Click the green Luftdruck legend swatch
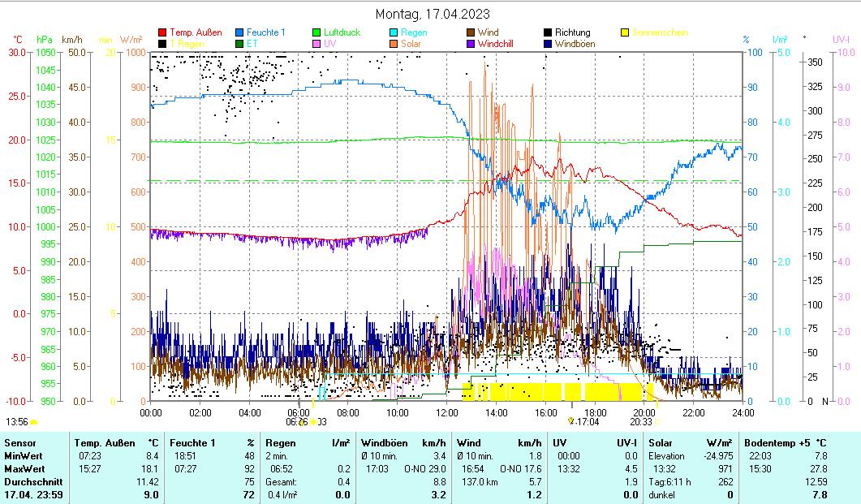 316,33
